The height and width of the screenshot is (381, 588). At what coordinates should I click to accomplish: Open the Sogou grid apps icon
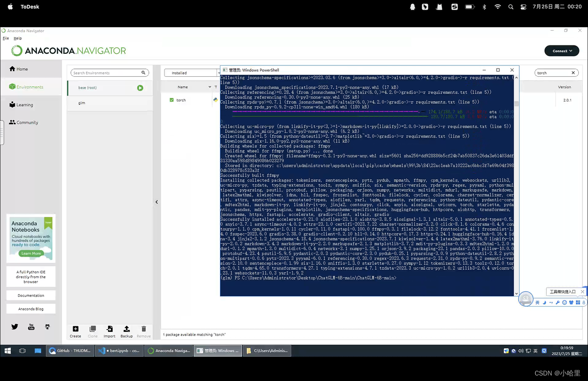click(x=577, y=302)
